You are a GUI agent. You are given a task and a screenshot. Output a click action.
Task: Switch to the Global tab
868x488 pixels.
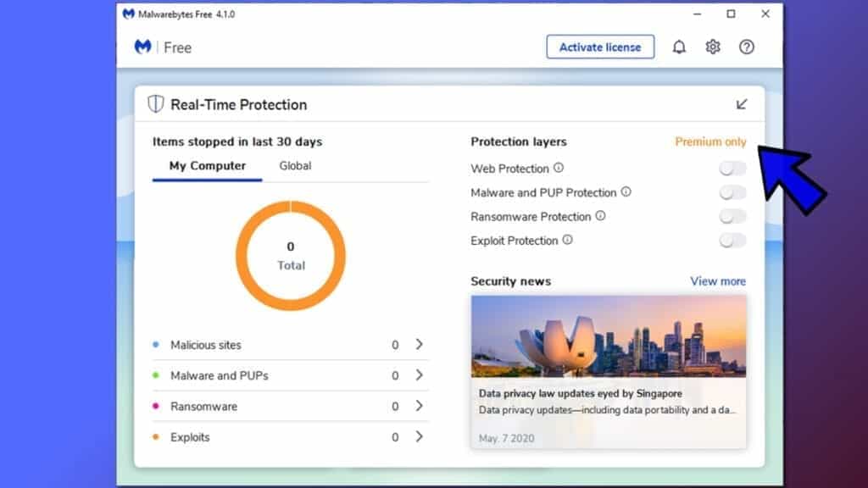(295, 166)
